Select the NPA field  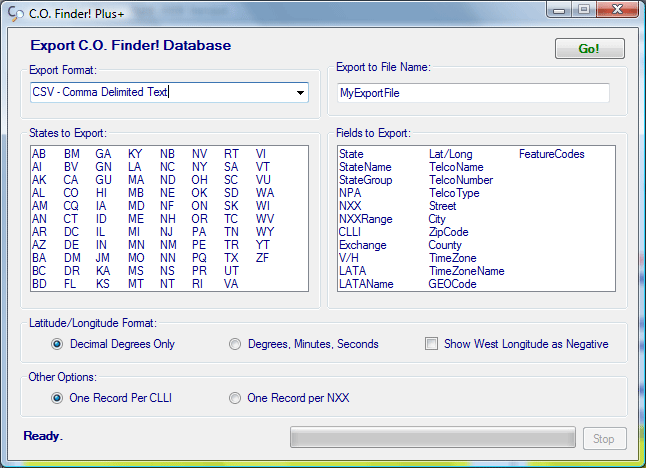(x=350, y=193)
